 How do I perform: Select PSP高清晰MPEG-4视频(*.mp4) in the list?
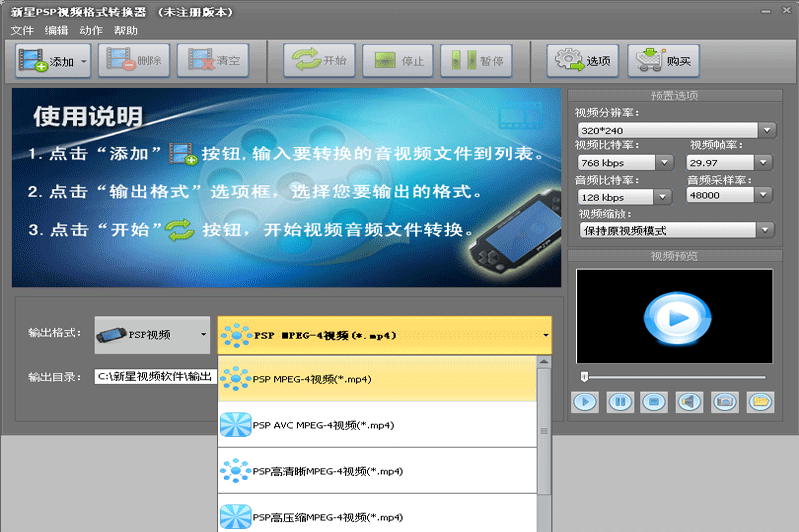coord(378,471)
